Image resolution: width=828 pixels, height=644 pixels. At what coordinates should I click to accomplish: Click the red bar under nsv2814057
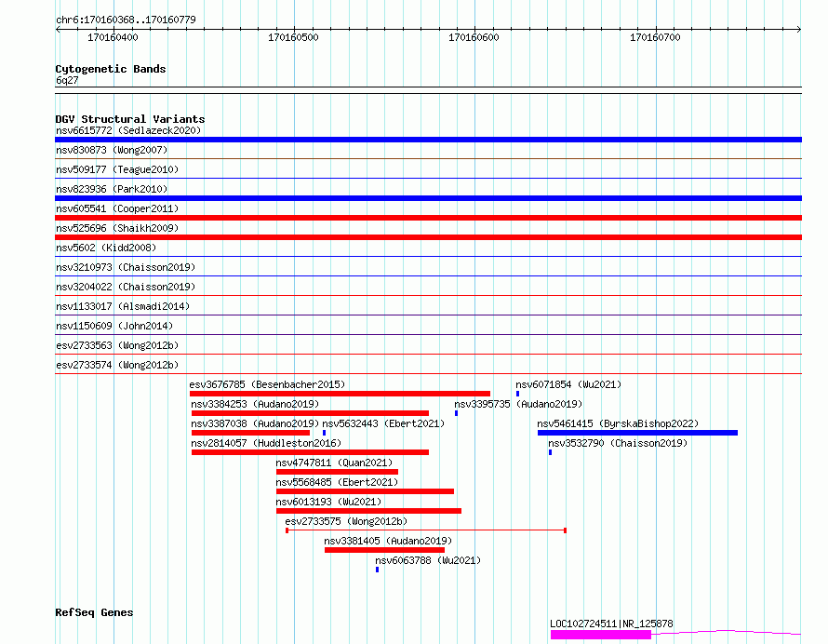(310, 452)
